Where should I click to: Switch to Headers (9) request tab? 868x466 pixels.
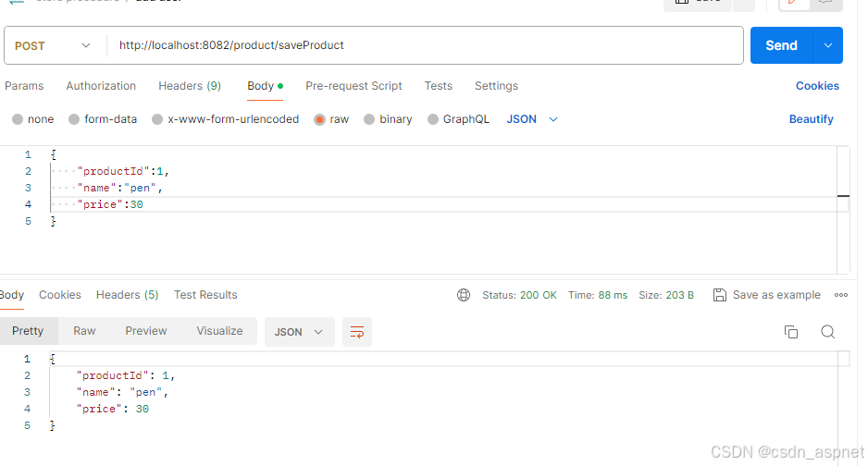point(190,86)
